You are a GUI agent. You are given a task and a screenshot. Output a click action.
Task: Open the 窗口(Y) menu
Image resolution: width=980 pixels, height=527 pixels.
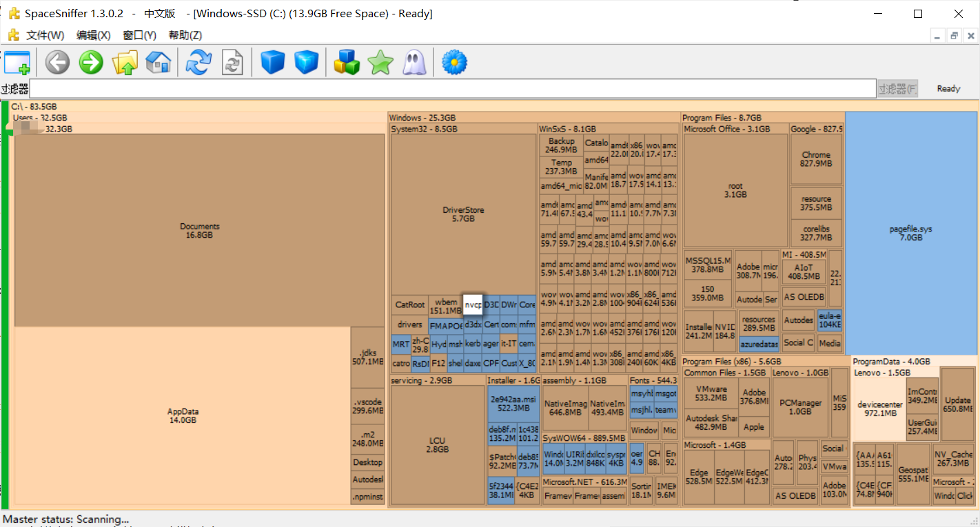coord(139,35)
